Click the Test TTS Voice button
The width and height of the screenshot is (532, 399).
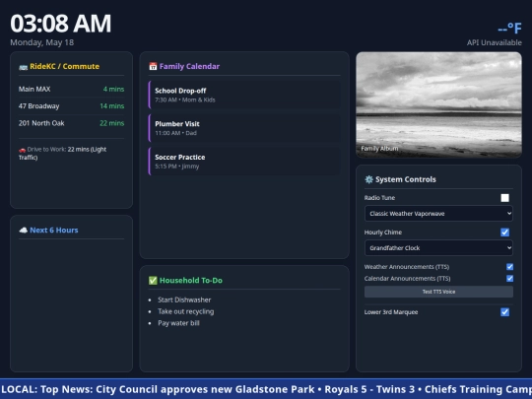(438, 292)
